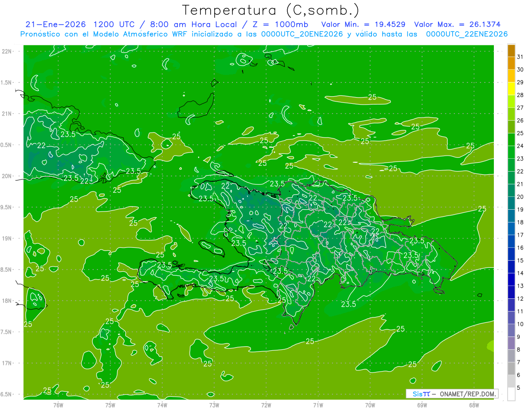The width and height of the screenshot is (532, 411).
Task: Click the color legend value "29"
Action: [x=520, y=82]
